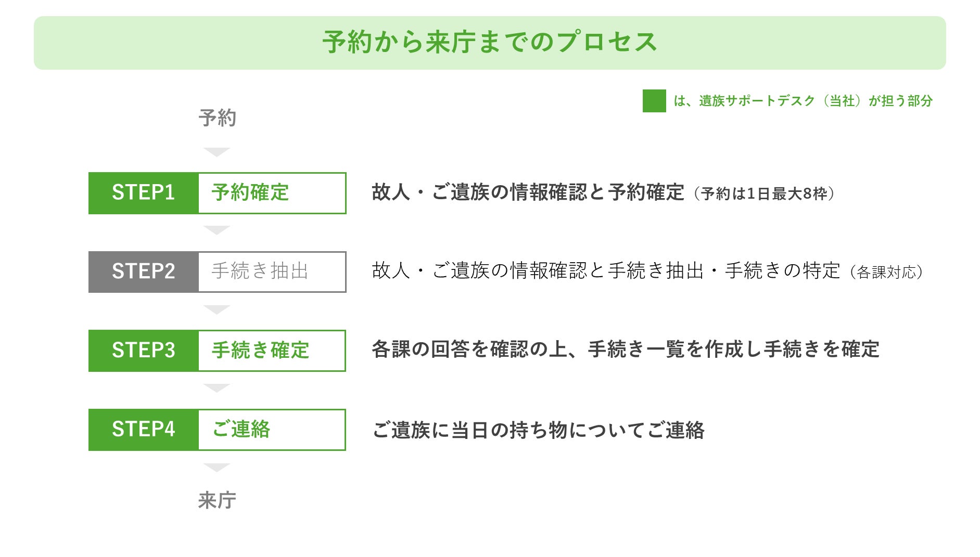Click the green STEP4 label block

[143, 430]
